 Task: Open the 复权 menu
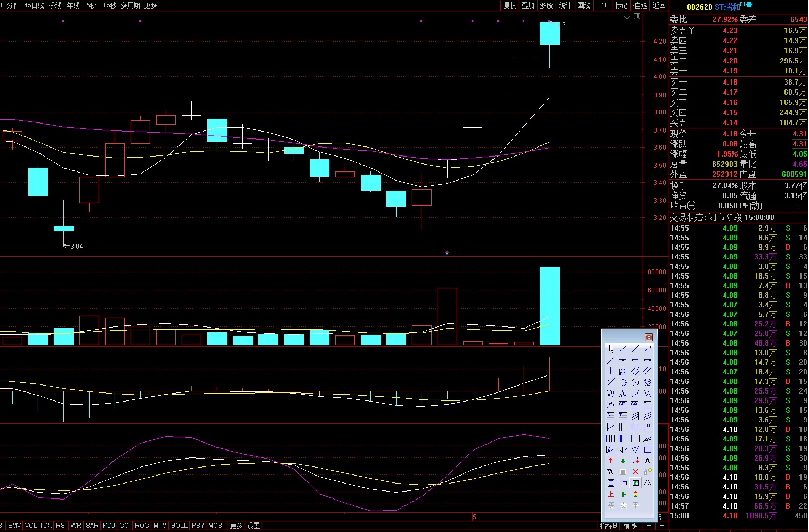point(510,5)
